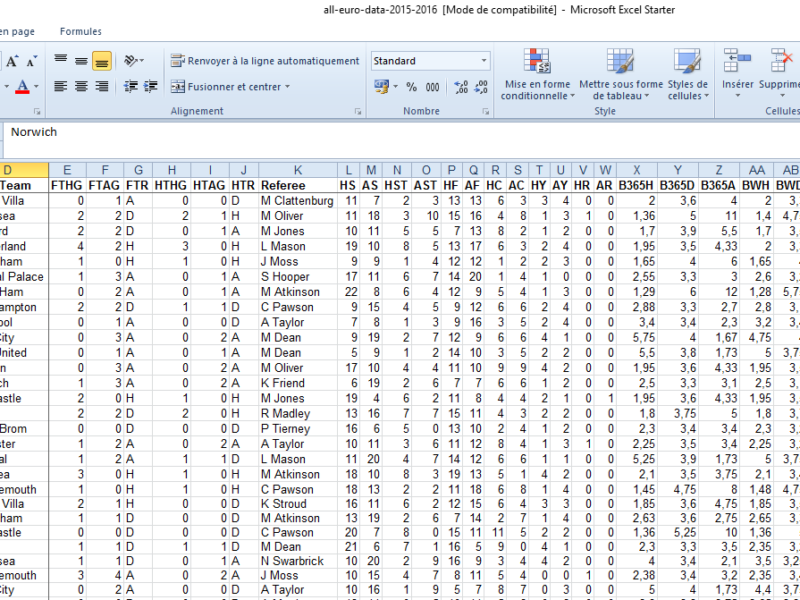Open the Standard number format dropdown
This screenshot has width=800, height=600.
tap(484, 61)
